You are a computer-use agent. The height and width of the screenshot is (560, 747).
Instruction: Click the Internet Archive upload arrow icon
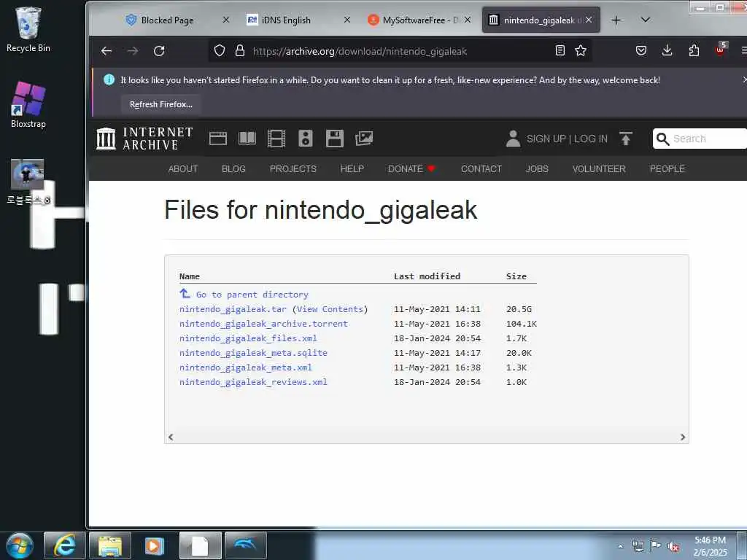[x=625, y=139]
